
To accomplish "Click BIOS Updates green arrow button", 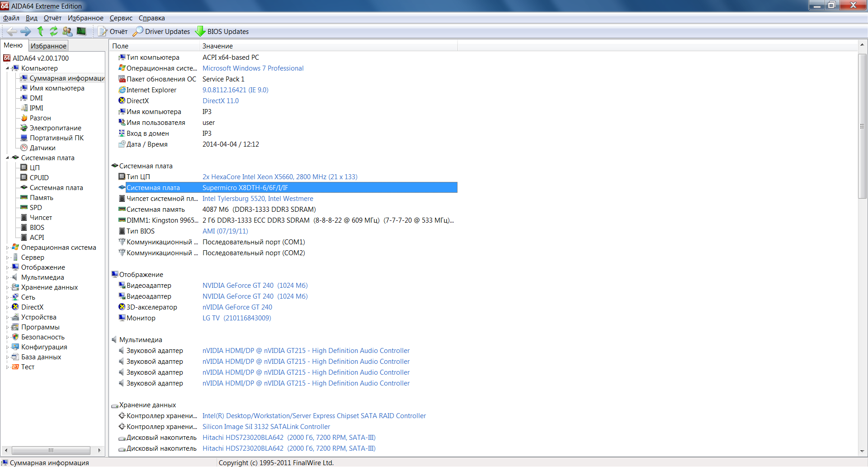I will click(222, 31).
